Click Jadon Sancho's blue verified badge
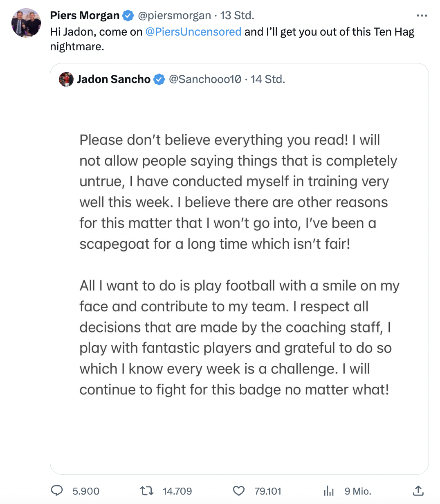440x504 pixels. tap(159, 79)
